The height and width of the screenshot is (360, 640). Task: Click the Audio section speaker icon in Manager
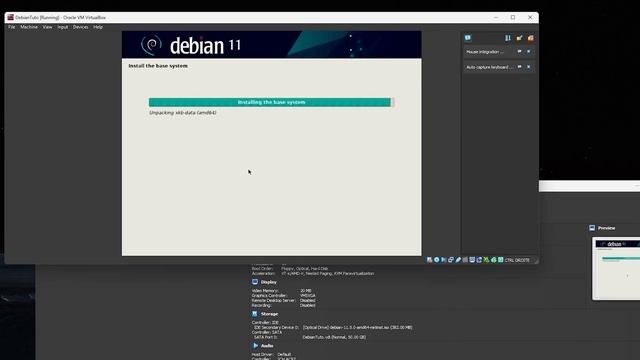(x=255, y=346)
